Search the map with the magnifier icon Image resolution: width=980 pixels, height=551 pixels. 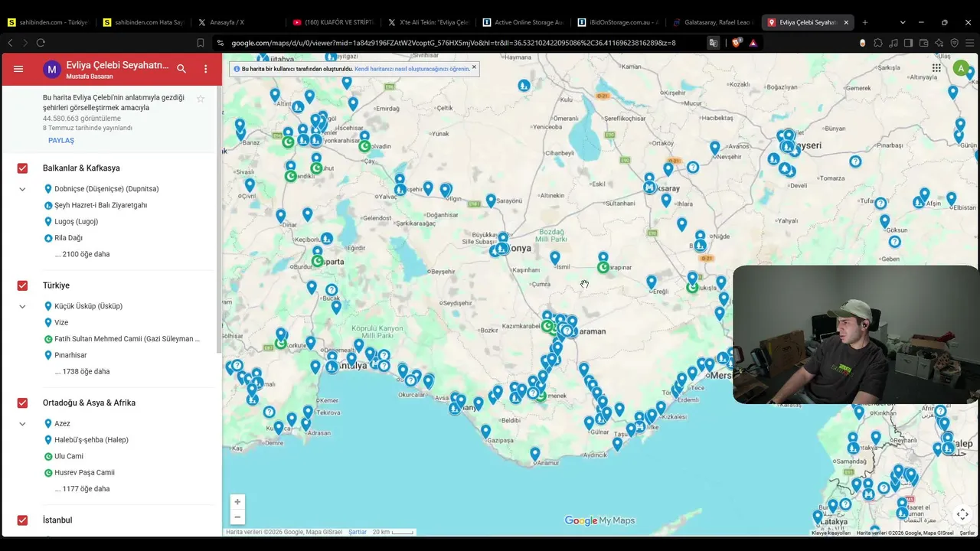click(181, 69)
